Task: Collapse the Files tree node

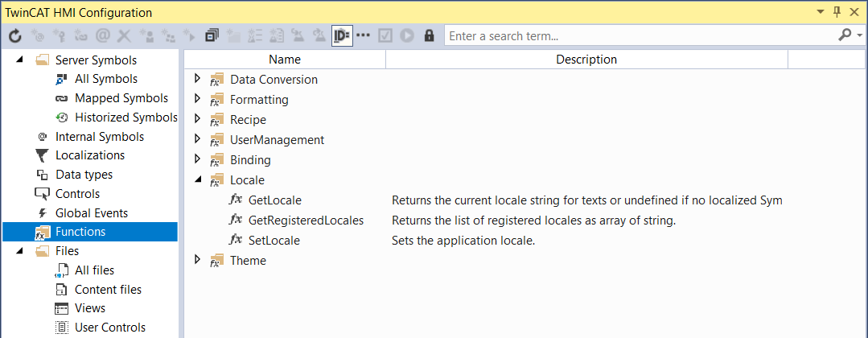Action: pos(20,250)
